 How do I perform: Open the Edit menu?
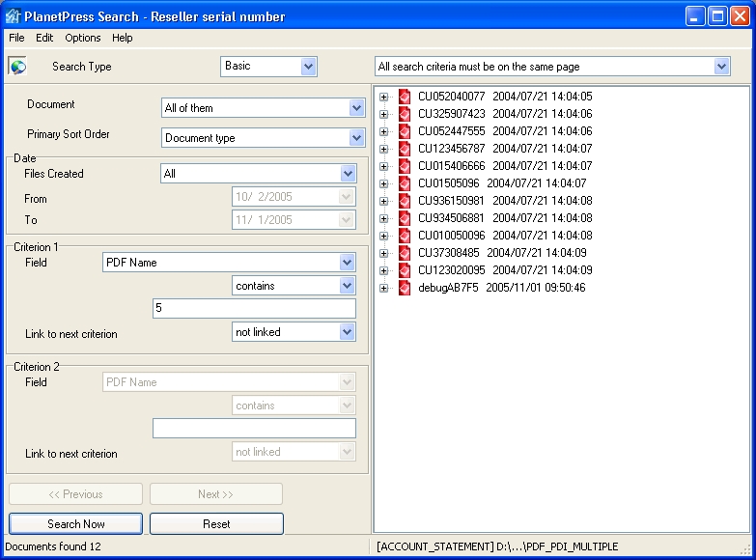tap(44, 38)
